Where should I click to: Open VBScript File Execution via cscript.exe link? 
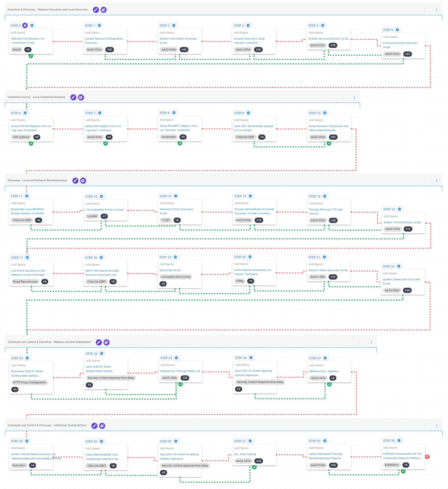click(x=27, y=41)
